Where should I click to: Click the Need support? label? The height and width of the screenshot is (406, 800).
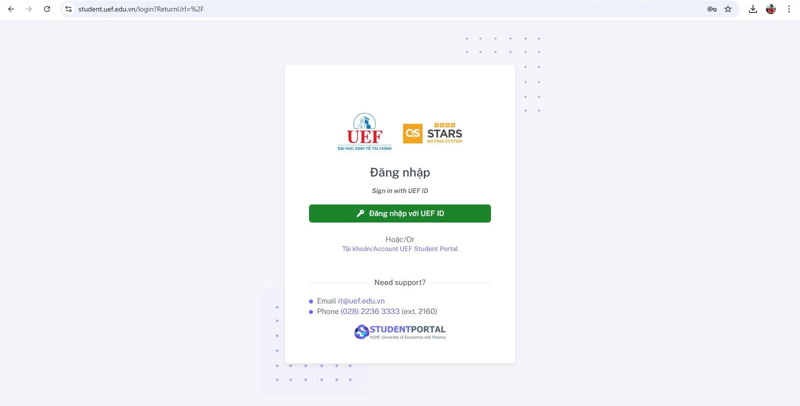click(400, 283)
